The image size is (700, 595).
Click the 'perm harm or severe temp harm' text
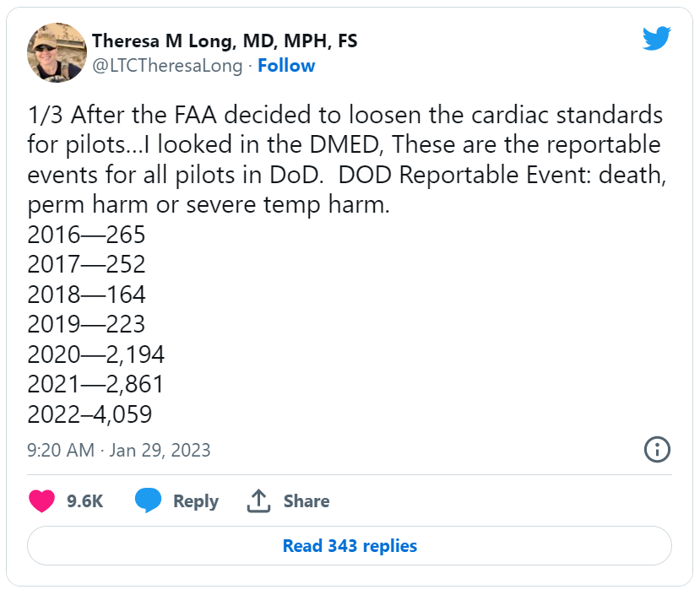209,205
